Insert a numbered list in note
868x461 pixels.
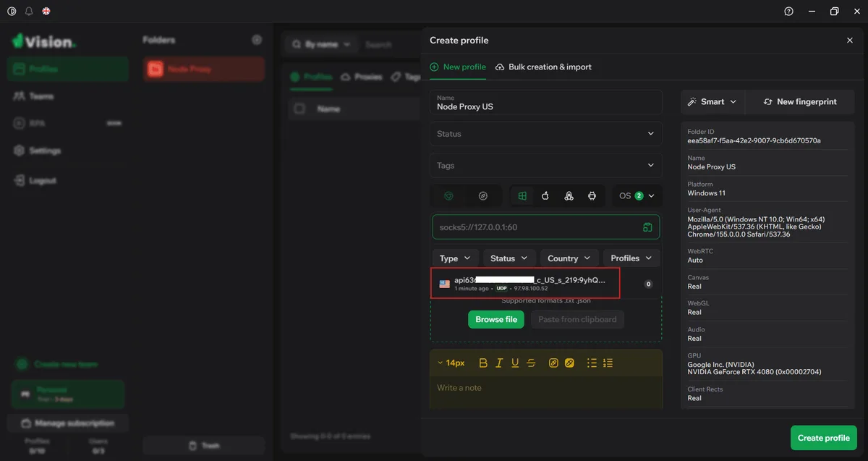608,363
